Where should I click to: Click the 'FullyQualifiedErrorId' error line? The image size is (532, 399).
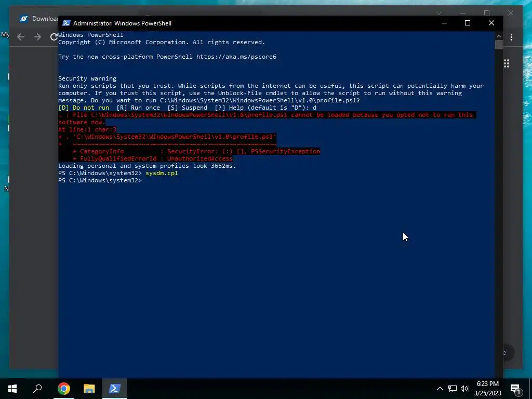[x=153, y=158]
